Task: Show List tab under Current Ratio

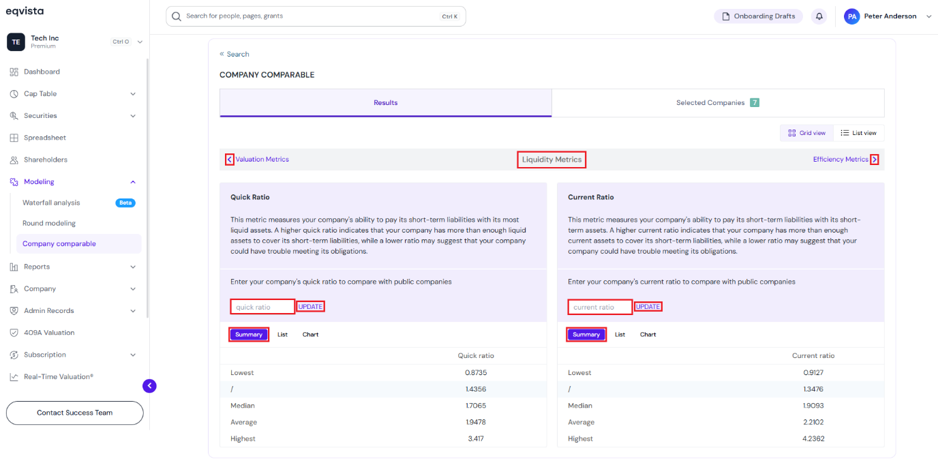Action: coord(620,335)
